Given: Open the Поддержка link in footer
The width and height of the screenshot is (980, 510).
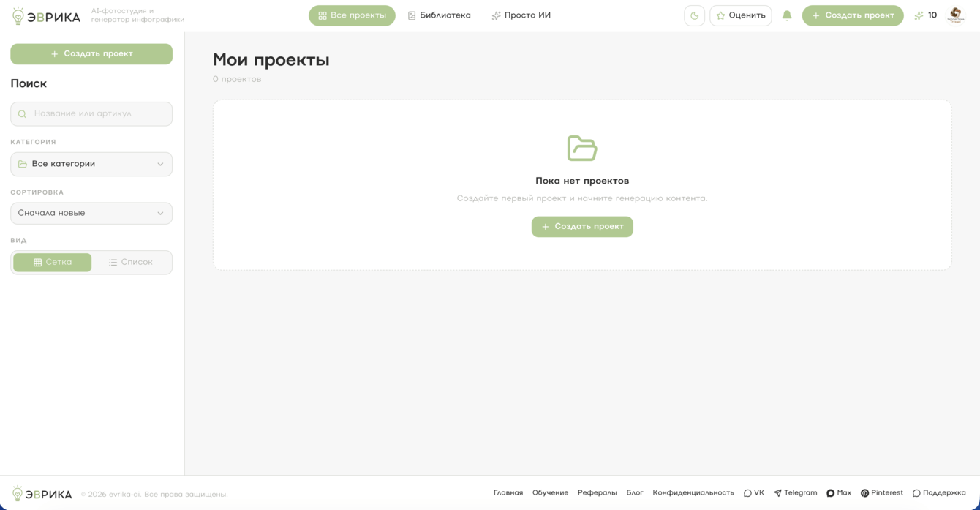Looking at the screenshot, I should click(939, 493).
